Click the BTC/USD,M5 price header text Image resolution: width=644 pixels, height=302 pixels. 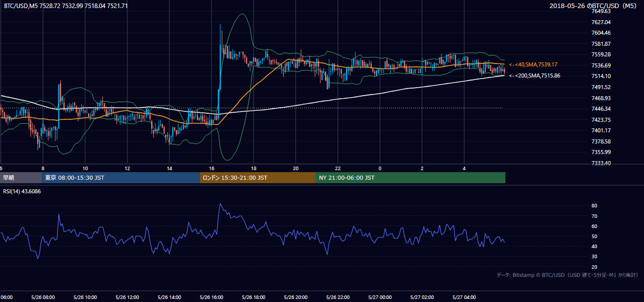click(x=66, y=6)
